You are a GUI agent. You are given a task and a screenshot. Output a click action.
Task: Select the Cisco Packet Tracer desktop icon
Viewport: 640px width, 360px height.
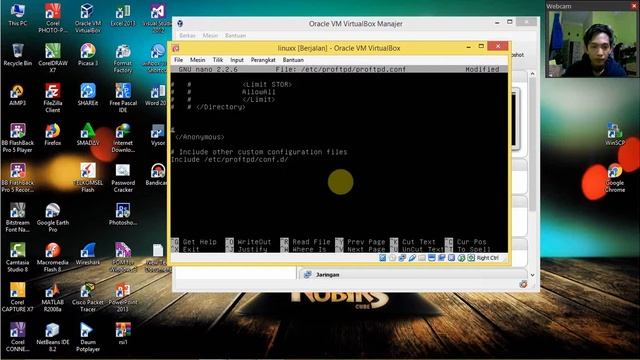point(88,298)
